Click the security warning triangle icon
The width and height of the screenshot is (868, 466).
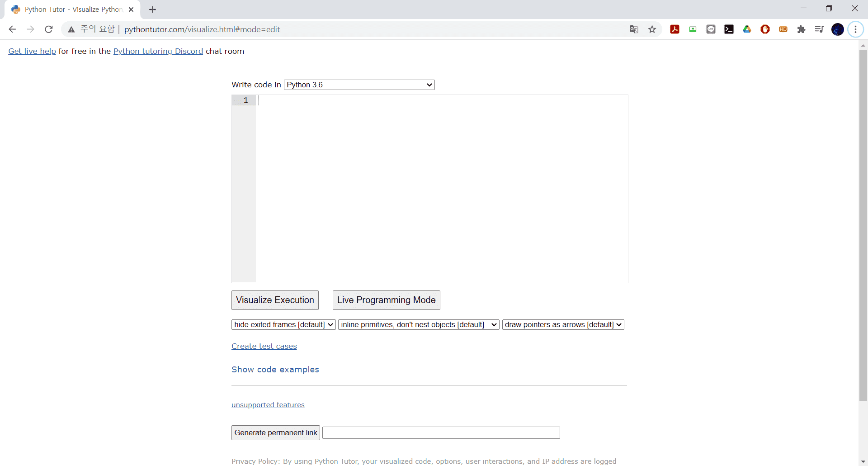pos(71,29)
